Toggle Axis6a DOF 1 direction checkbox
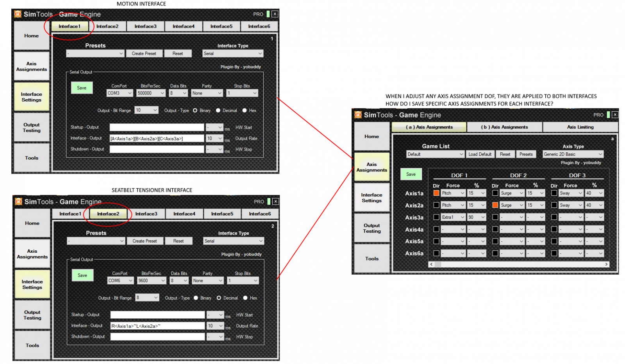The height and width of the screenshot is (364, 625). [436, 253]
